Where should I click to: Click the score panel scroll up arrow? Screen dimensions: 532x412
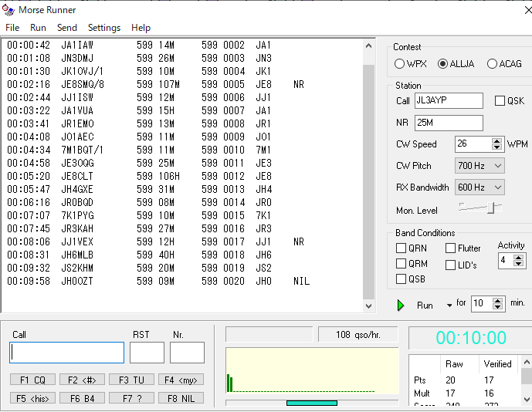pos(527,362)
